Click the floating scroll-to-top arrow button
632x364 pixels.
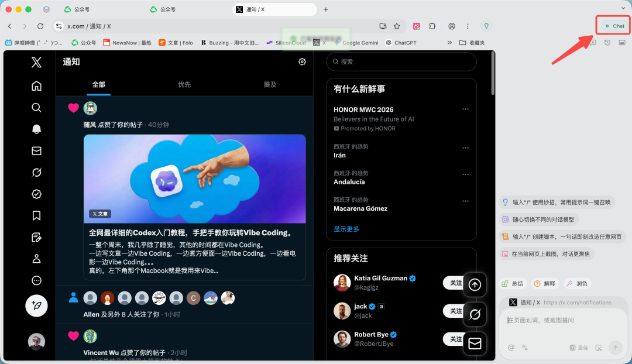coord(475,284)
